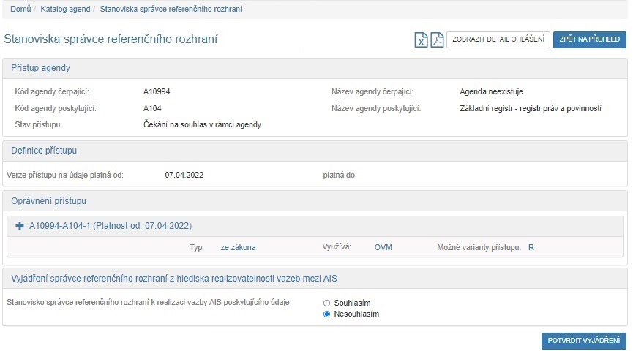Collapse the Přístup agendy panel header
The height and width of the screenshot is (351, 644).
click(x=41, y=68)
